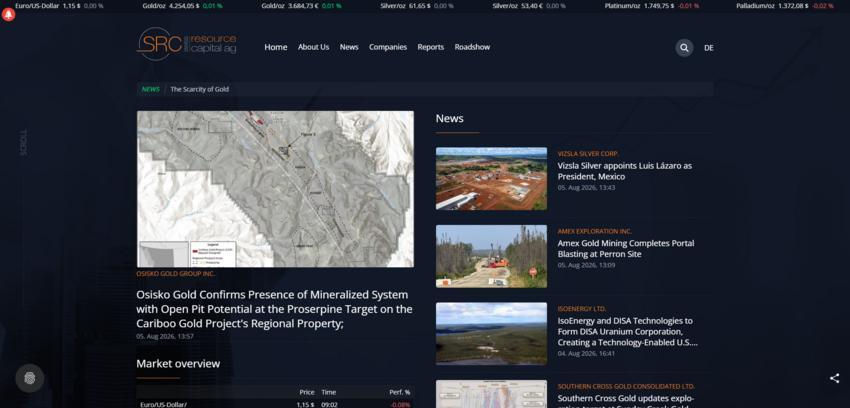Click 'The Scarcity of Gold' news ticker link
850x408 pixels.
[199, 89]
